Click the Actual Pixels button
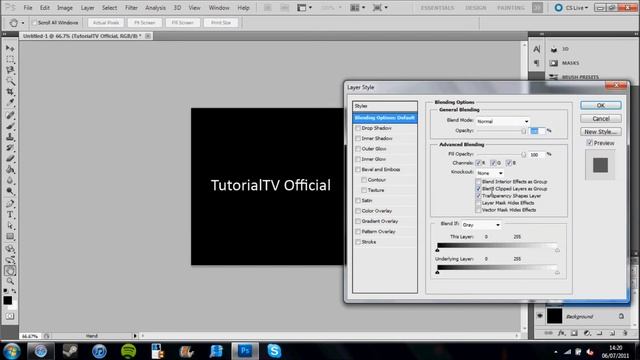The image size is (640, 360). pos(106,23)
